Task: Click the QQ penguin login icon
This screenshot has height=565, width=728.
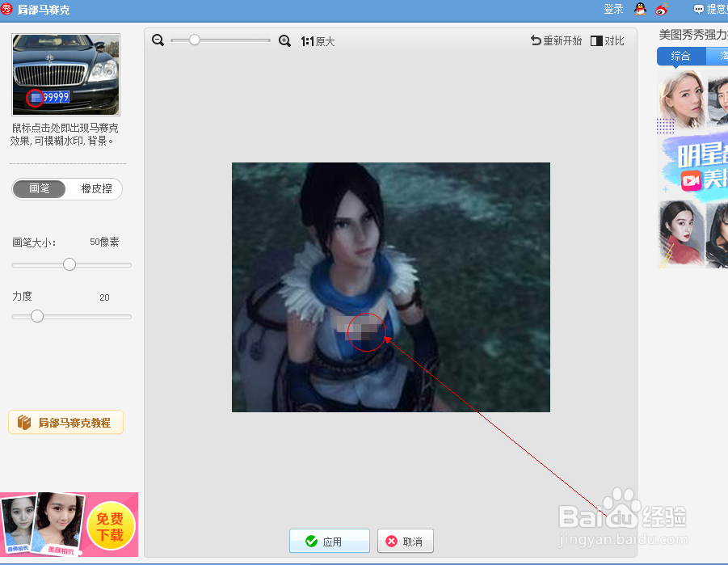Action: click(x=640, y=9)
